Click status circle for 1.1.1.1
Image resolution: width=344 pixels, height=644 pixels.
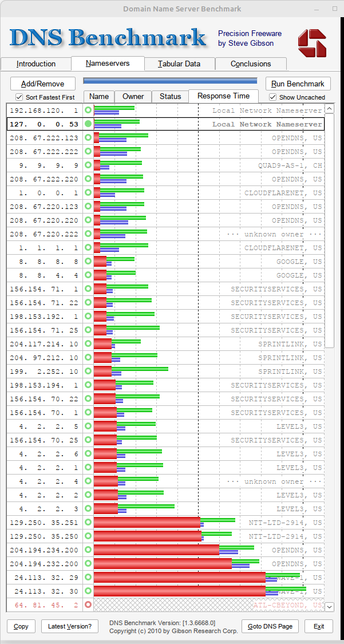(88, 248)
